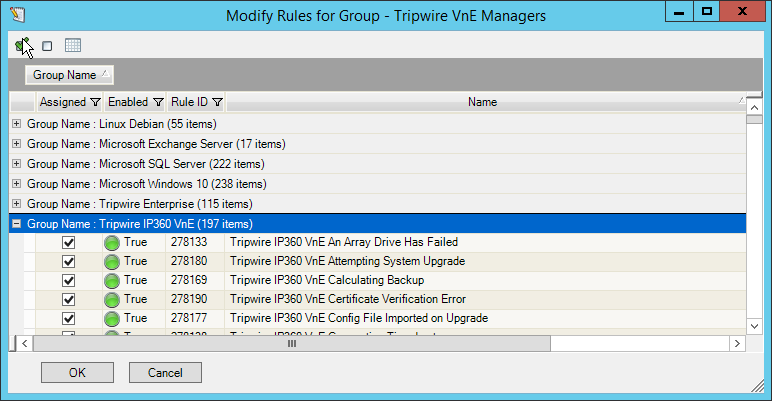Image resolution: width=772 pixels, height=401 pixels.
Task: Click the True value for rule 278169
Action: click(135, 280)
